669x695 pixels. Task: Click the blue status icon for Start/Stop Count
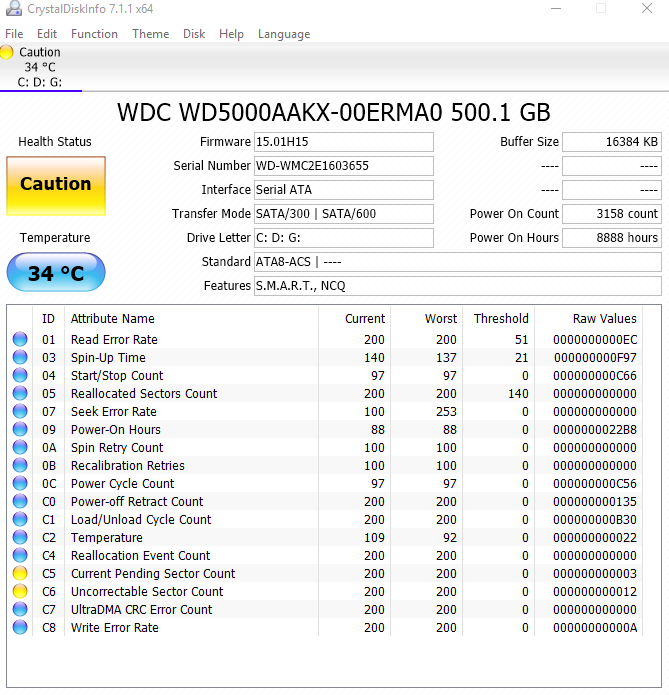click(x=20, y=375)
